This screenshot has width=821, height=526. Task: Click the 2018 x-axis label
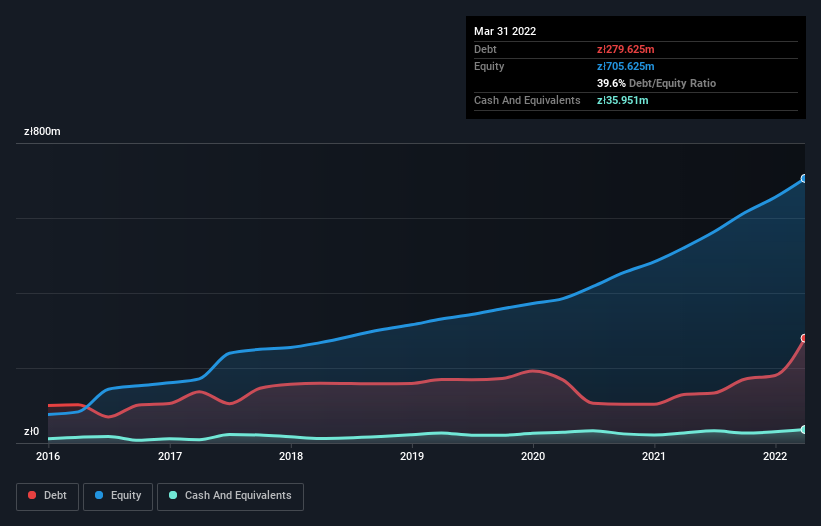tap(291, 456)
